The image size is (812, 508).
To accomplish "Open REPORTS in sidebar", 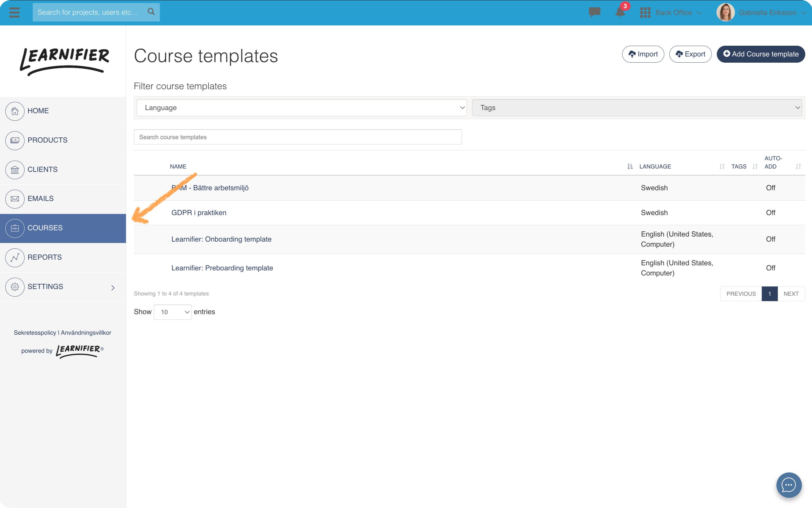I will coord(63,258).
